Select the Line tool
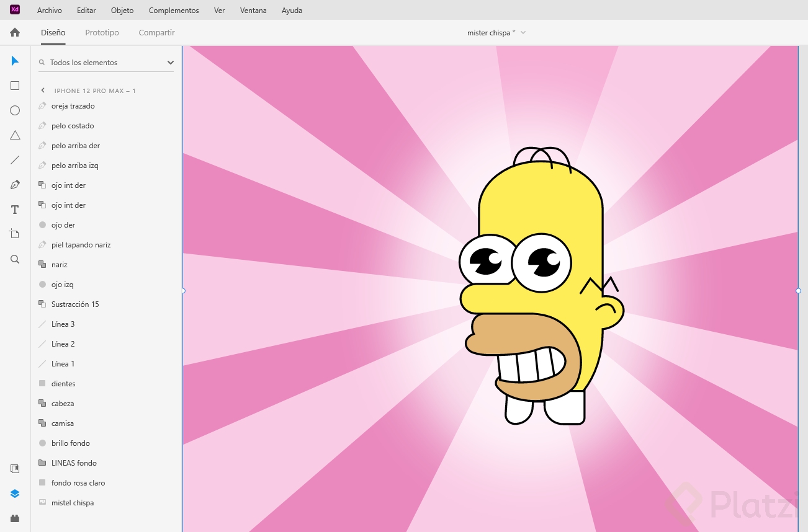Screen dimensions: 808x532 point(15,160)
